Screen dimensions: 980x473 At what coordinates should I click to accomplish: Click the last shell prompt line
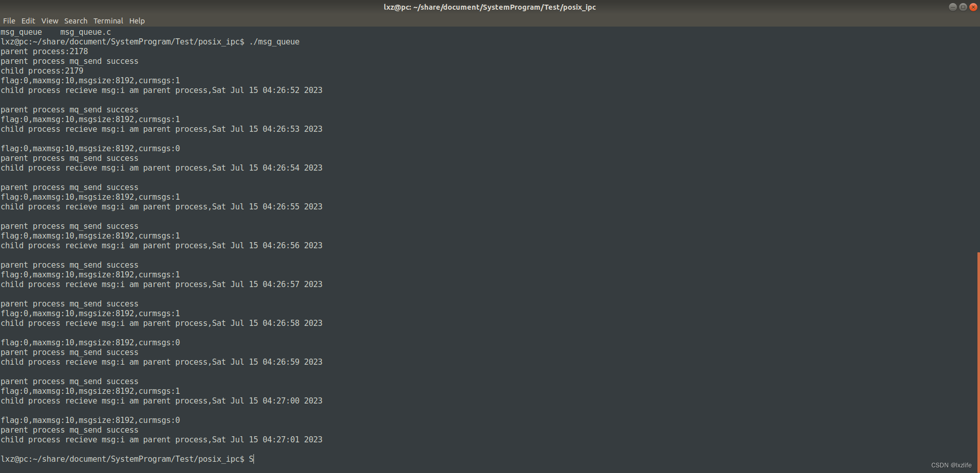pyautogui.click(x=127, y=459)
